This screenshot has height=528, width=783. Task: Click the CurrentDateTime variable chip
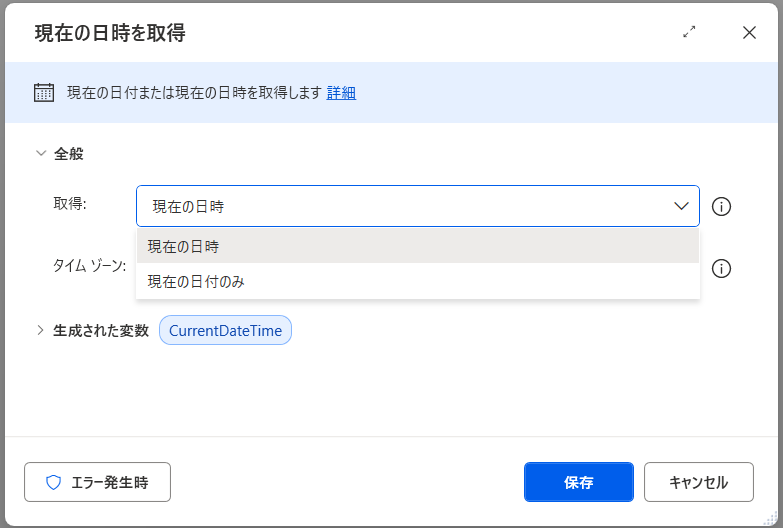[x=225, y=330]
